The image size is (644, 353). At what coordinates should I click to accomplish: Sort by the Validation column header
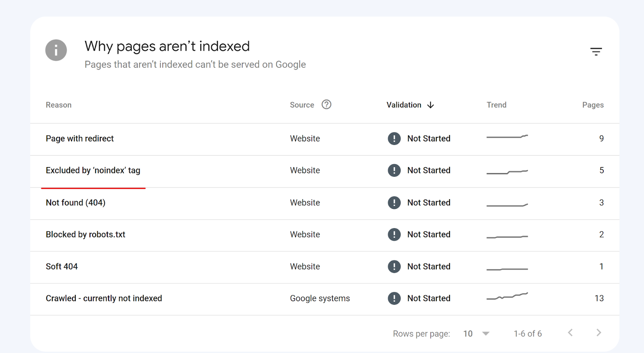pos(404,105)
